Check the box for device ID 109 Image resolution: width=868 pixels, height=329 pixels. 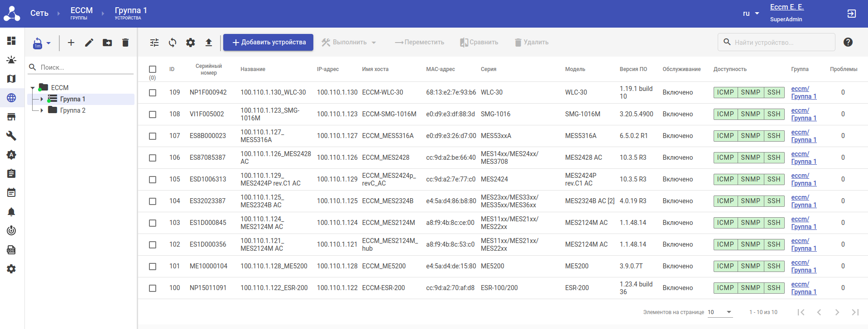coord(153,93)
